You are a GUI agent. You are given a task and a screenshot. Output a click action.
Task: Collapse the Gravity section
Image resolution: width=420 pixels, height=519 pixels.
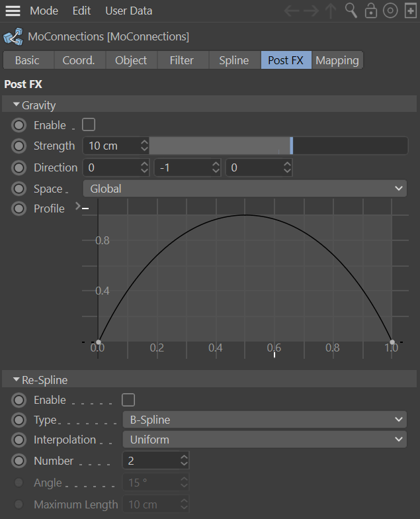(17, 105)
